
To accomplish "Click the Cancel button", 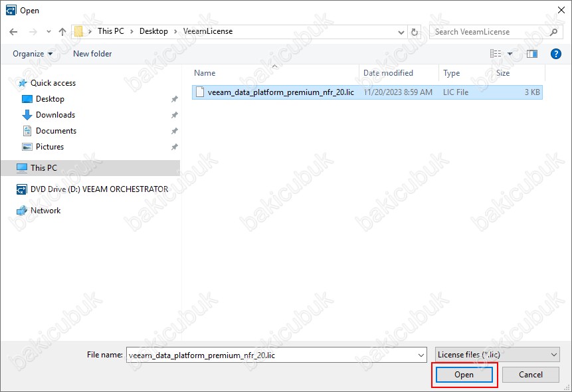I will click(x=530, y=375).
